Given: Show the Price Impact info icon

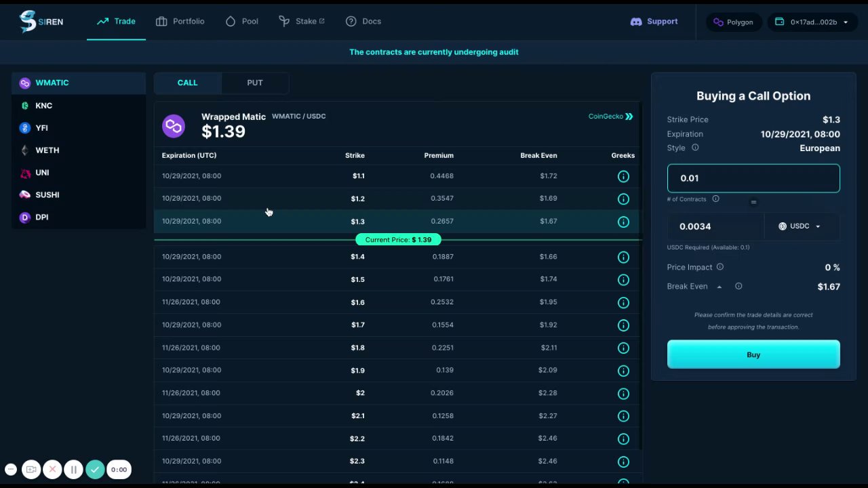Looking at the screenshot, I should tap(720, 267).
